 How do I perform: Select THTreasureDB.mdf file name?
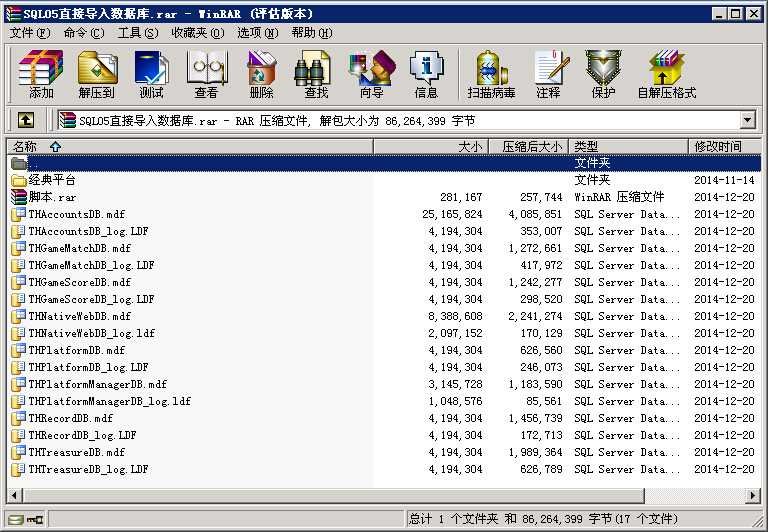coord(76,452)
